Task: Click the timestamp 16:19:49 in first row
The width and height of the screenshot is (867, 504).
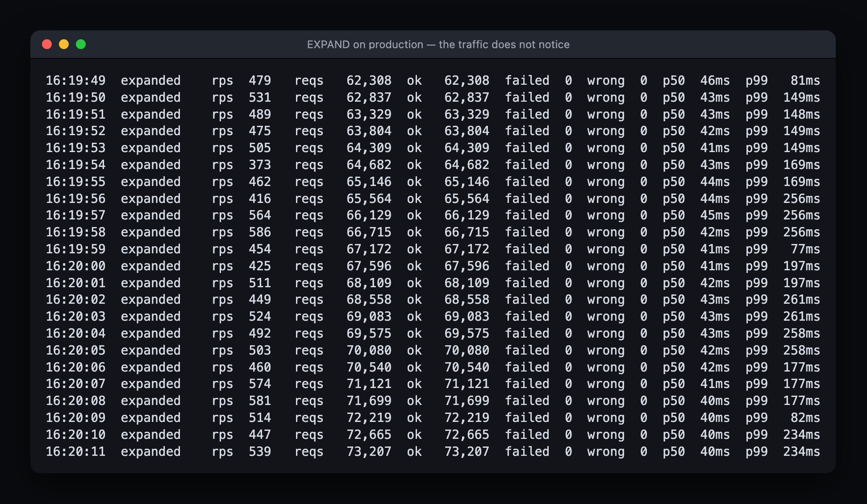Action: tap(76, 81)
